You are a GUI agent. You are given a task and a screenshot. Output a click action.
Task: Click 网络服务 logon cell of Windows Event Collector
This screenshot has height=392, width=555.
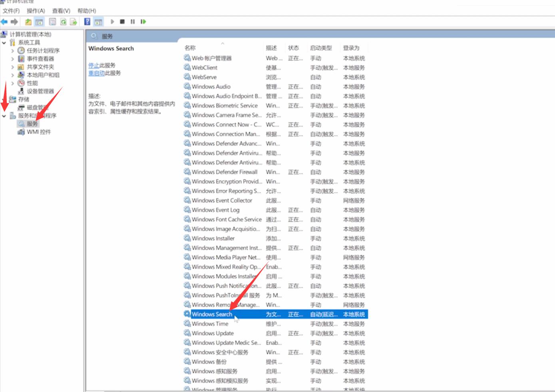point(354,201)
